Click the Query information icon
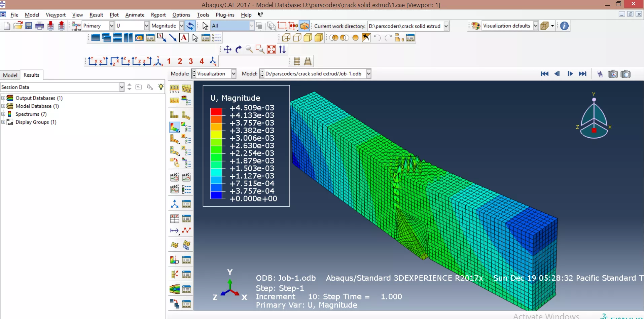Screen dimensions: 644x319 point(564,26)
